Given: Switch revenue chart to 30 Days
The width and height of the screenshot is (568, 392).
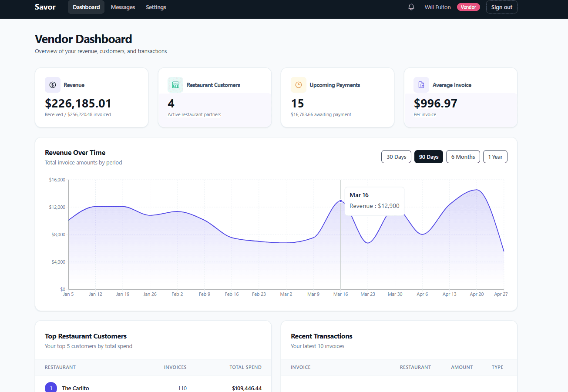Looking at the screenshot, I should pyautogui.click(x=396, y=157).
